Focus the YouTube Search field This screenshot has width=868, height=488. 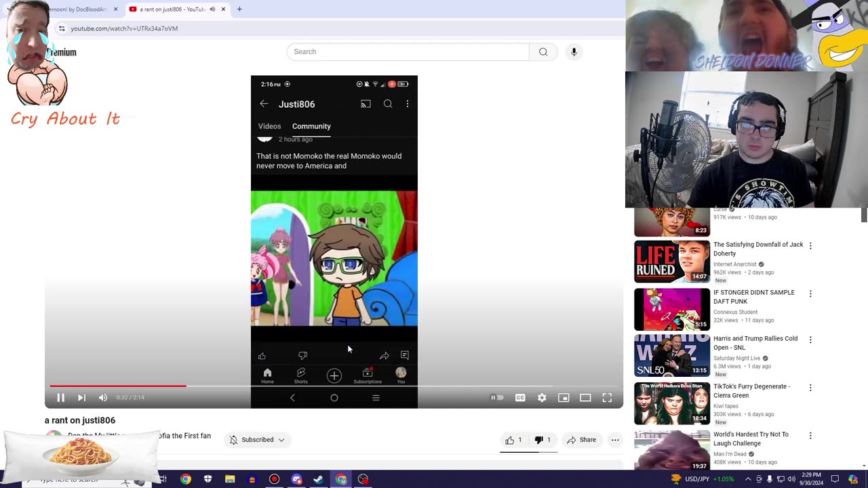click(408, 52)
